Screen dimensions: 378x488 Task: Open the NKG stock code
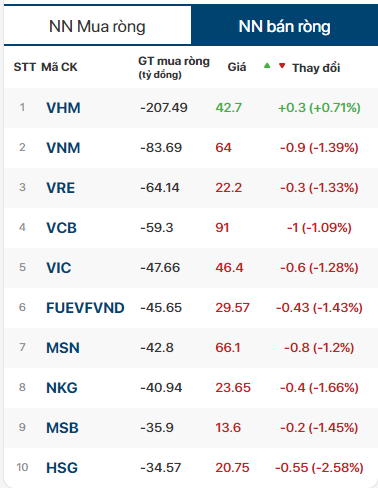tap(62, 388)
